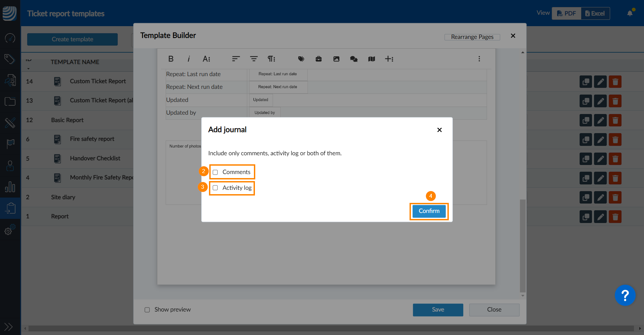Click the tag icon in editor toolbar

(301, 59)
